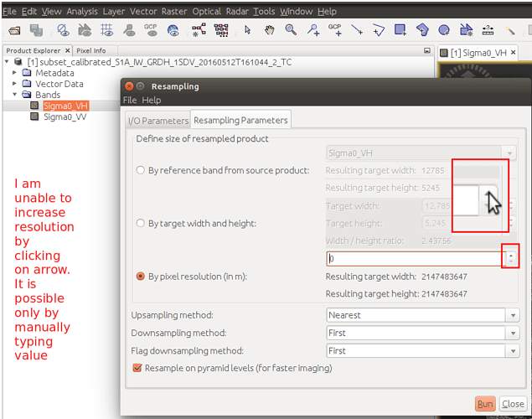
Task: Switch to the Pixel Info tab
Action: point(91,50)
